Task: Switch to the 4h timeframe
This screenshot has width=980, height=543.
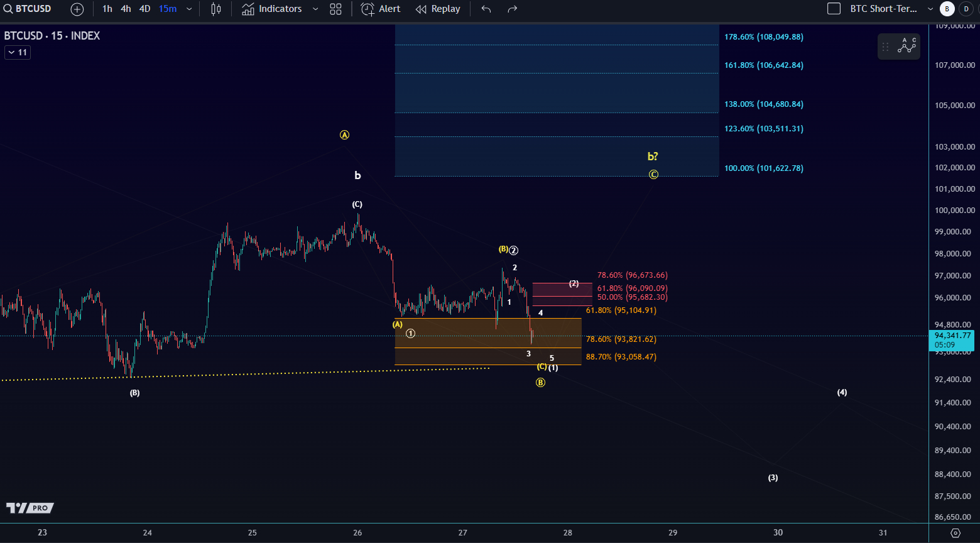Action: (126, 9)
